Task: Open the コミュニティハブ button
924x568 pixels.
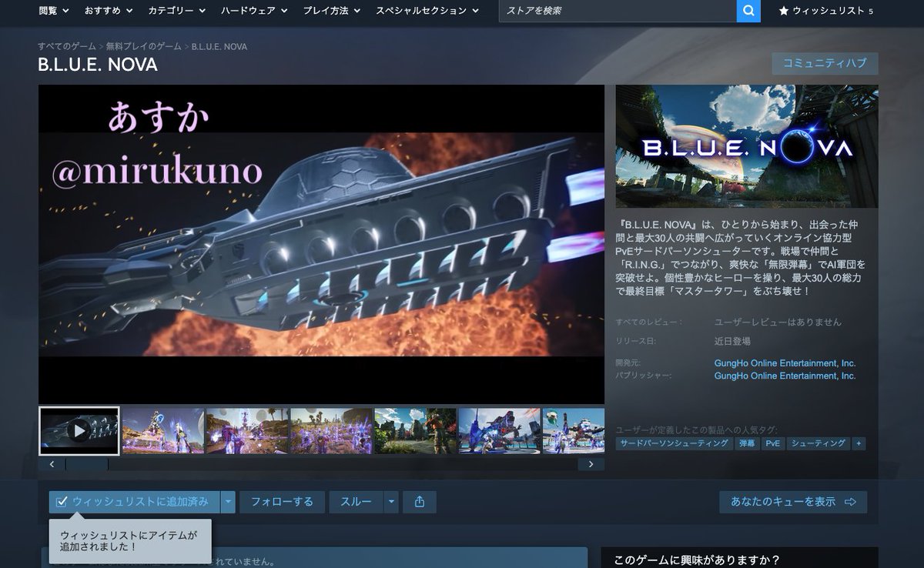Action: click(x=825, y=64)
